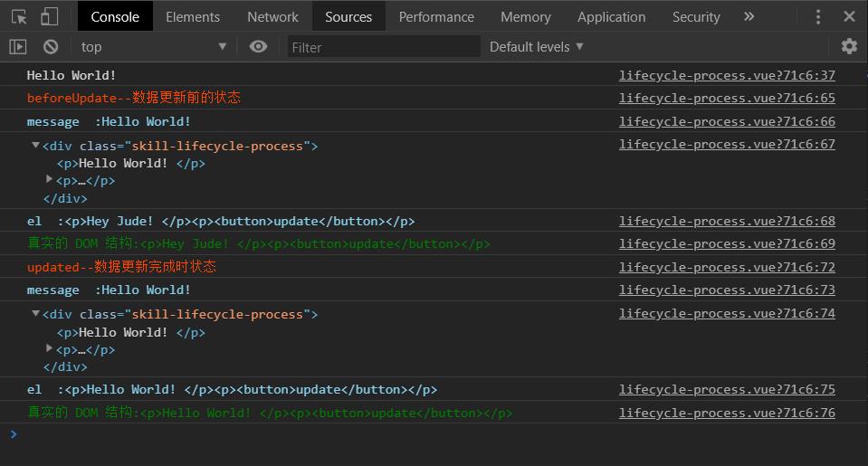The width and height of the screenshot is (868, 466).
Task: Open console settings gear icon
Action: pyautogui.click(x=848, y=46)
